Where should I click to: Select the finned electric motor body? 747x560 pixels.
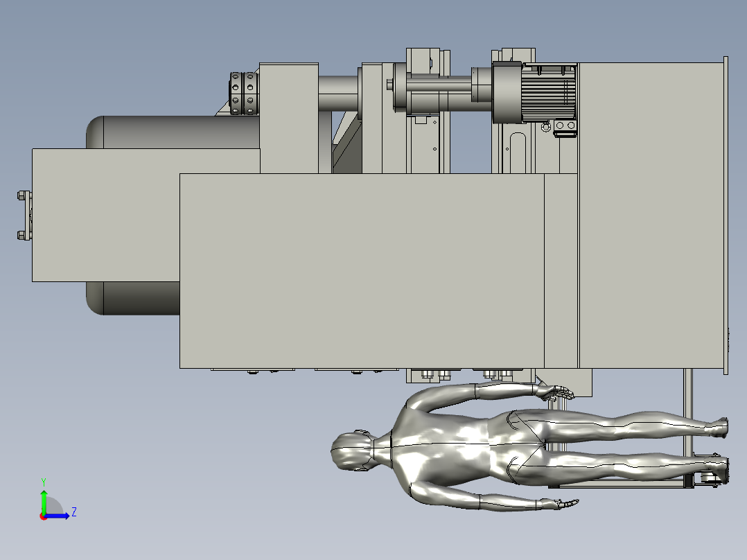click(548, 92)
